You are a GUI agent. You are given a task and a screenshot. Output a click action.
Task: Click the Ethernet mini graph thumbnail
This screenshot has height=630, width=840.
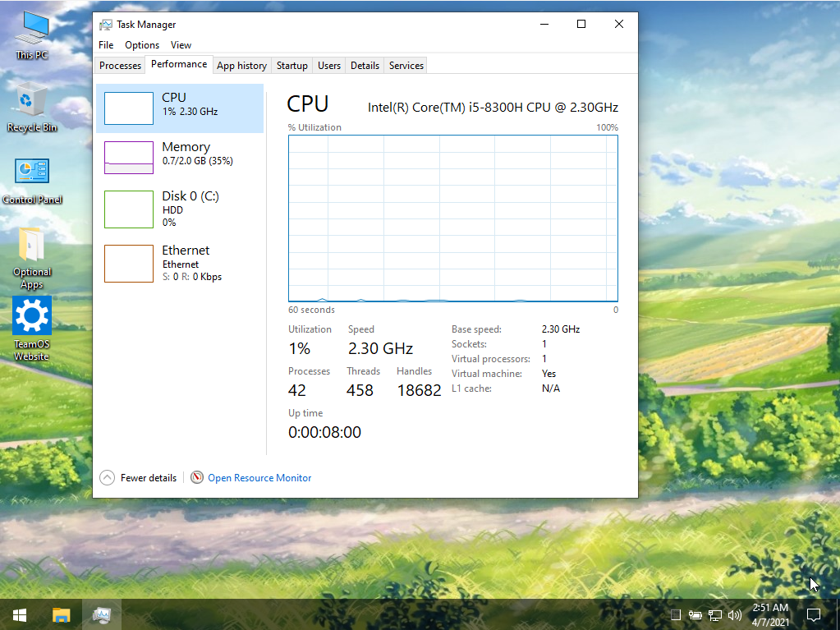[129, 263]
